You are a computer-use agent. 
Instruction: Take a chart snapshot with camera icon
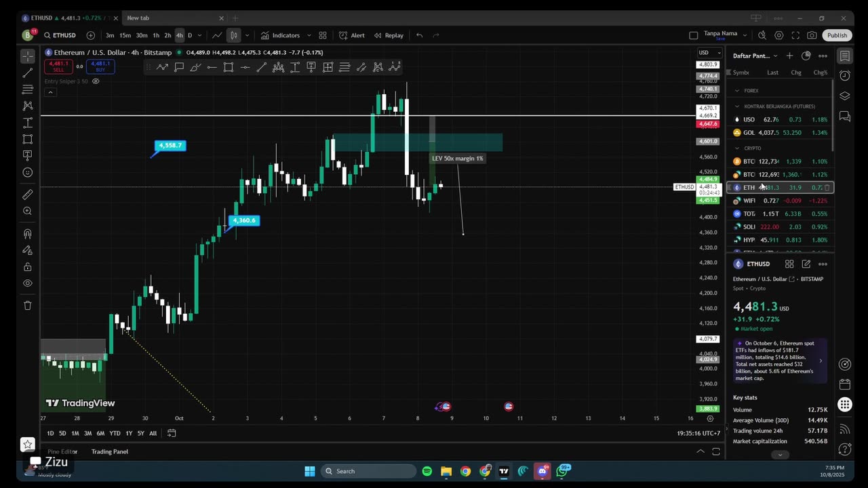[x=812, y=35]
